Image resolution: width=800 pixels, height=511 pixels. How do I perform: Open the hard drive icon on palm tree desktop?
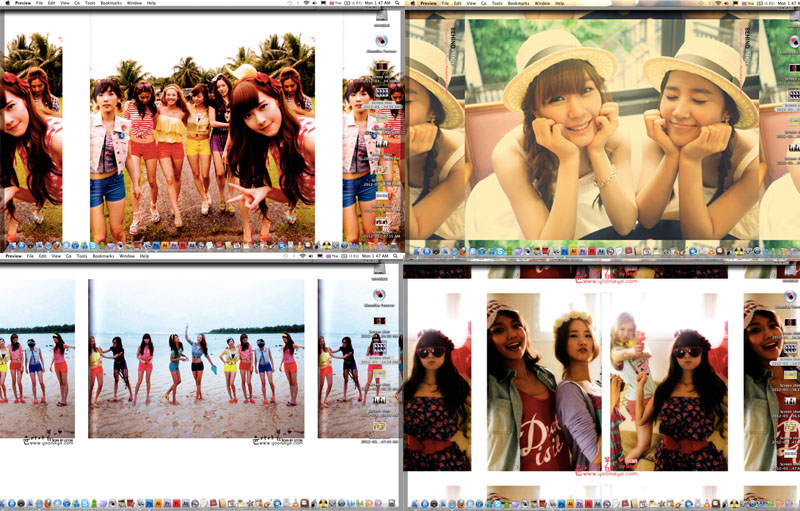pos(382,17)
